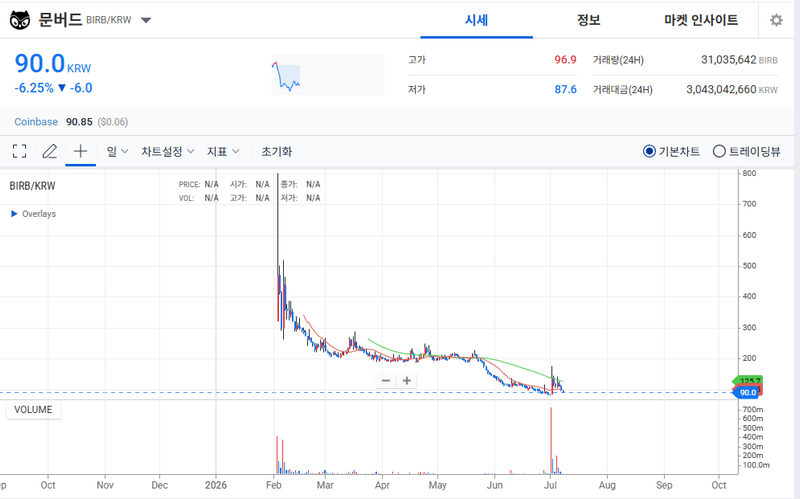Image resolution: width=800 pixels, height=499 pixels.
Task: Open the 일 interval dropdown
Action: pyautogui.click(x=117, y=152)
